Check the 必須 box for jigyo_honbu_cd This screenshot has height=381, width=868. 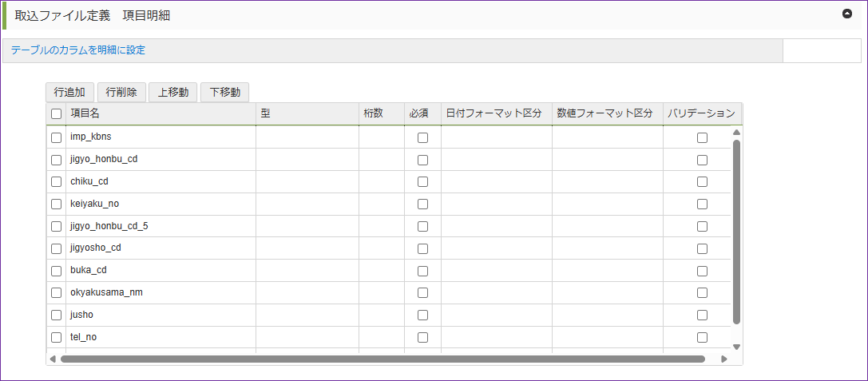pyautogui.click(x=422, y=160)
